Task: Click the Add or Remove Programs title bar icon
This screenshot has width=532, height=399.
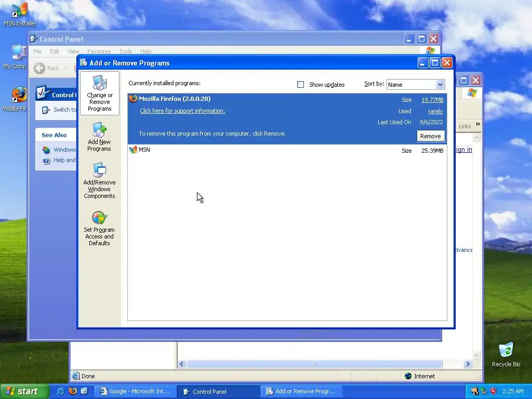Action: click(x=84, y=63)
